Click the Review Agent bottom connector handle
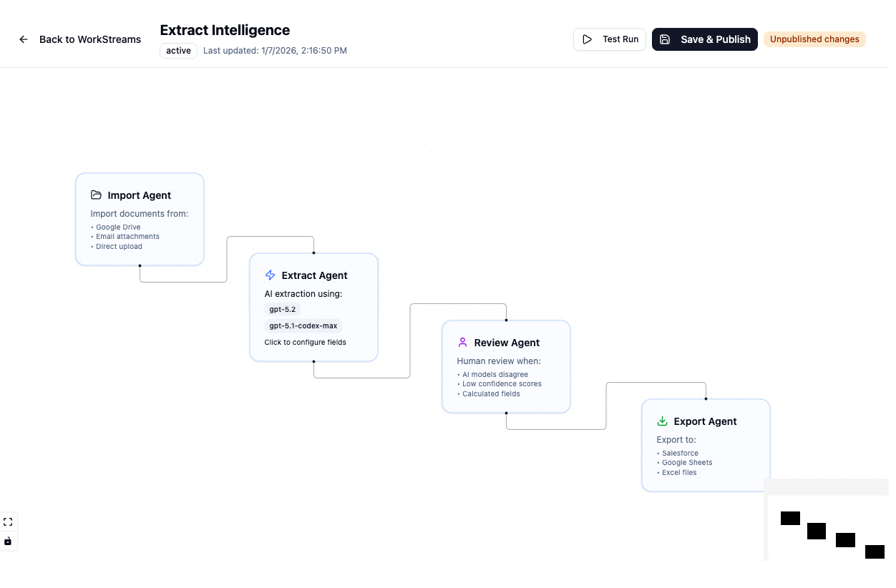This screenshot has height=588, width=896. 506,413
